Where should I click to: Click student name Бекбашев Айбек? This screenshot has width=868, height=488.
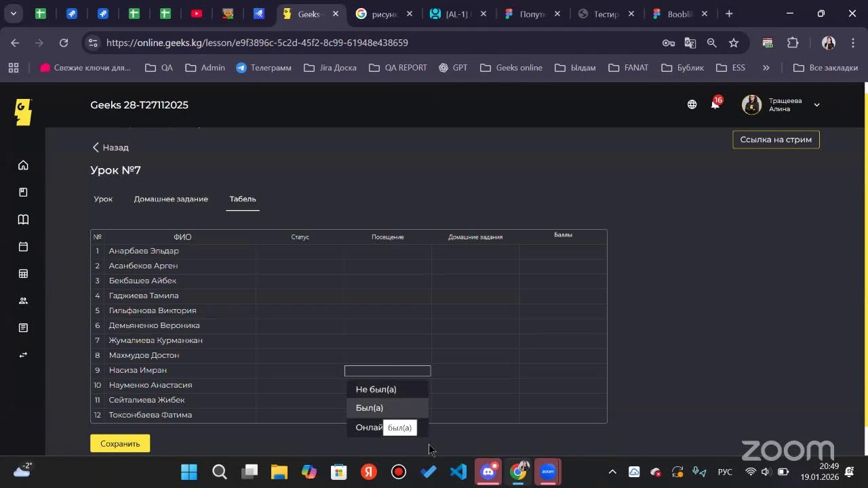pos(142,281)
